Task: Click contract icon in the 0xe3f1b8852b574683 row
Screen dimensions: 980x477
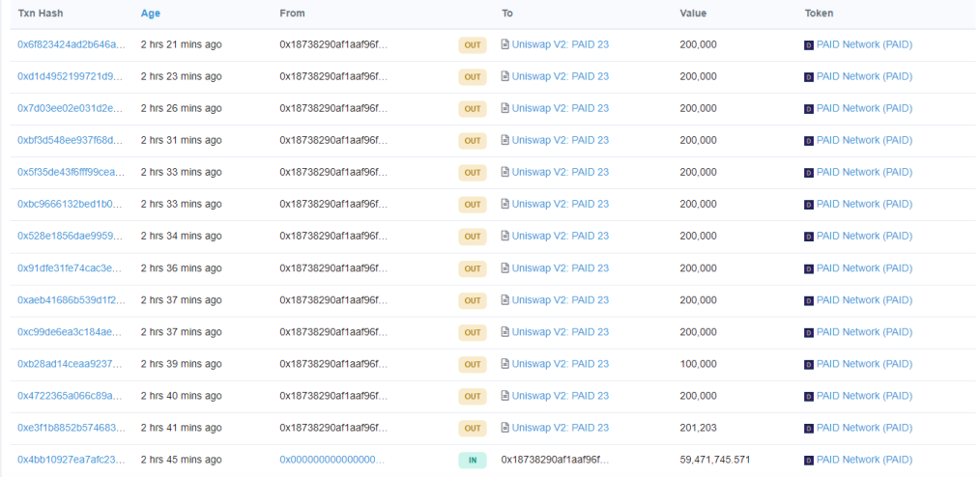Action: (x=505, y=428)
